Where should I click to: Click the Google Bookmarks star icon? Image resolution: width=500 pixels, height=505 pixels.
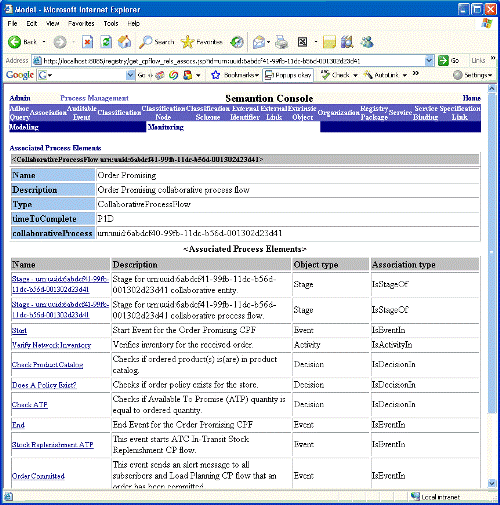click(x=216, y=75)
